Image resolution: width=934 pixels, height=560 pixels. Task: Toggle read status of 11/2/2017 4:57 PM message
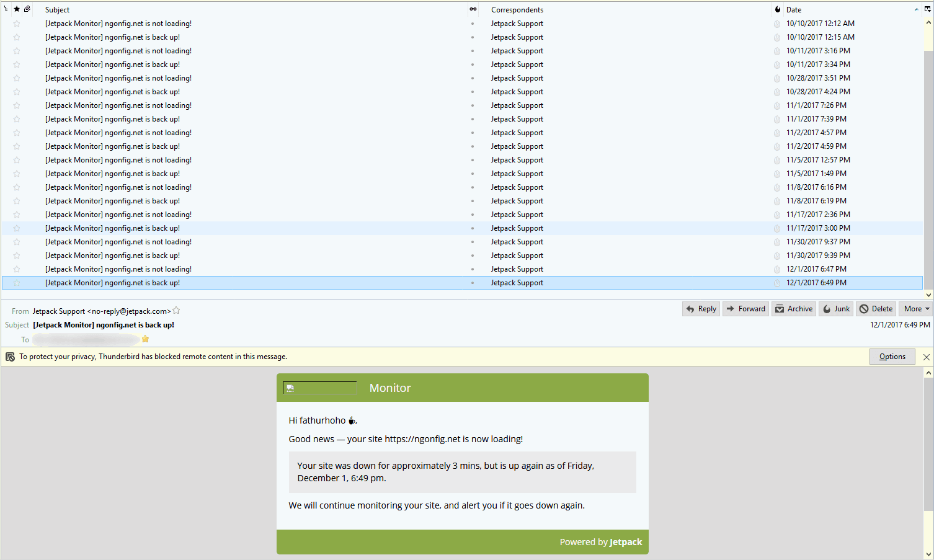pyautogui.click(x=473, y=133)
